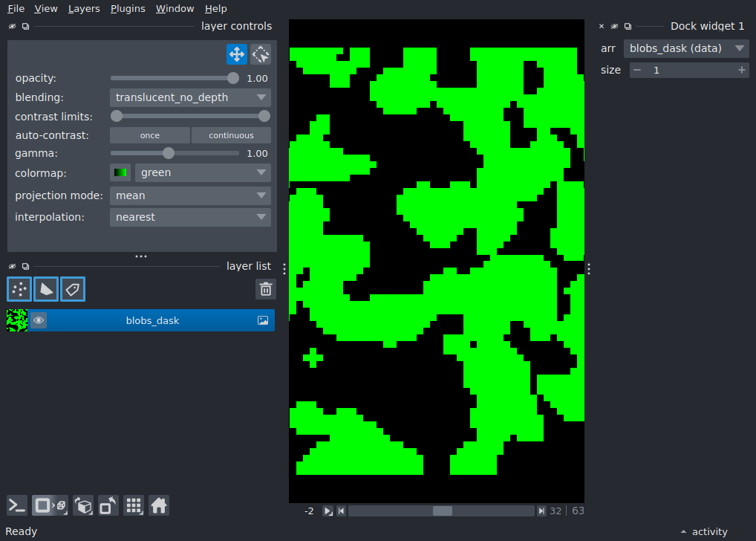Toggle visibility of blobs_dask layer
756x541 pixels.
(x=39, y=320)
